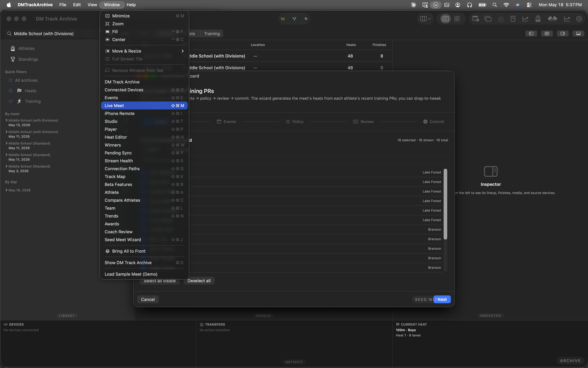Click the orange disconnected antenna status icon
The height and width of the screenshot is (368, 588).
(x=283, y=19)
